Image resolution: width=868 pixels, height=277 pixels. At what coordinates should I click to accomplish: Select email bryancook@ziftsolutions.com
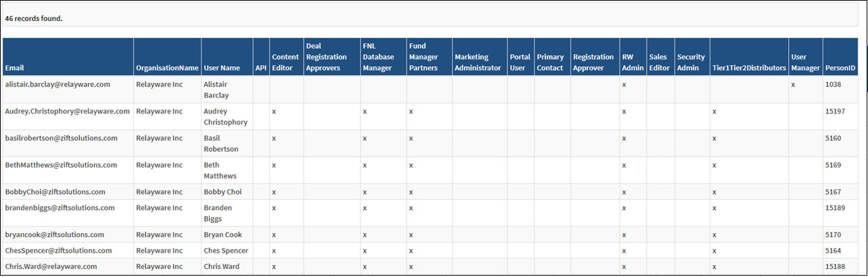pos(54,235)
